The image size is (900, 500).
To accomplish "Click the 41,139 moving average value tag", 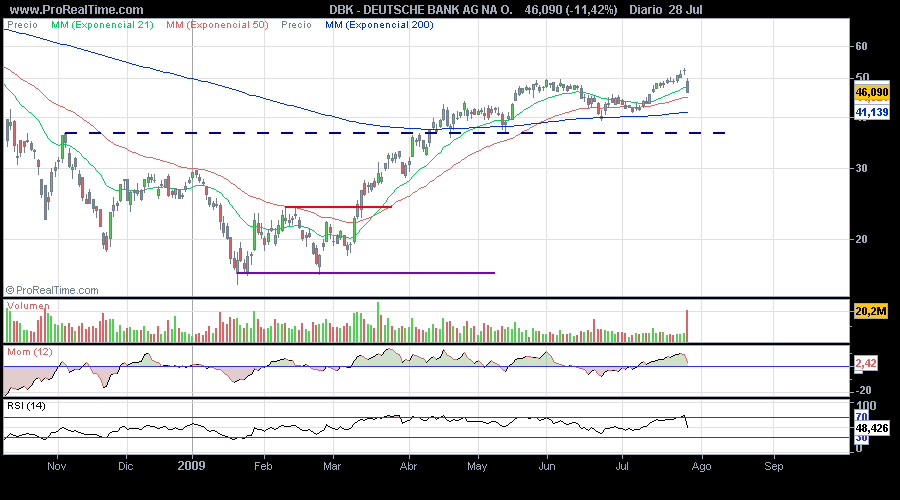I will (x=871, y=112).
